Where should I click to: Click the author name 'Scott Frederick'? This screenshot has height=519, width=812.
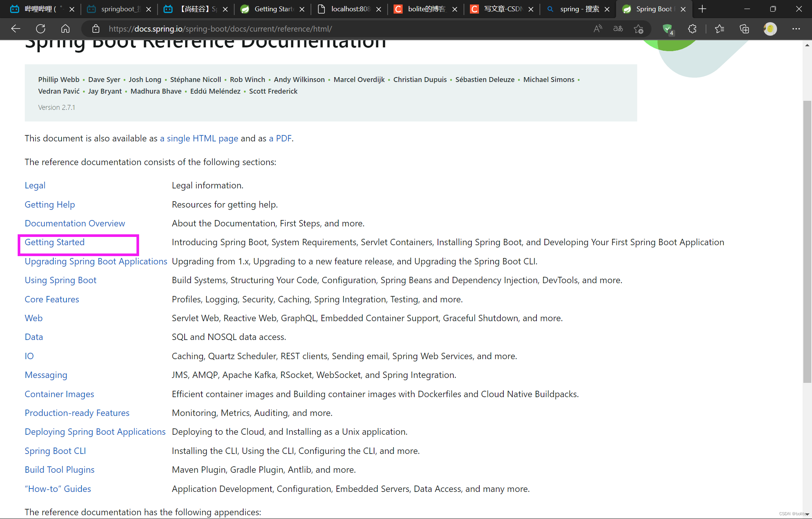click(273, 91)
